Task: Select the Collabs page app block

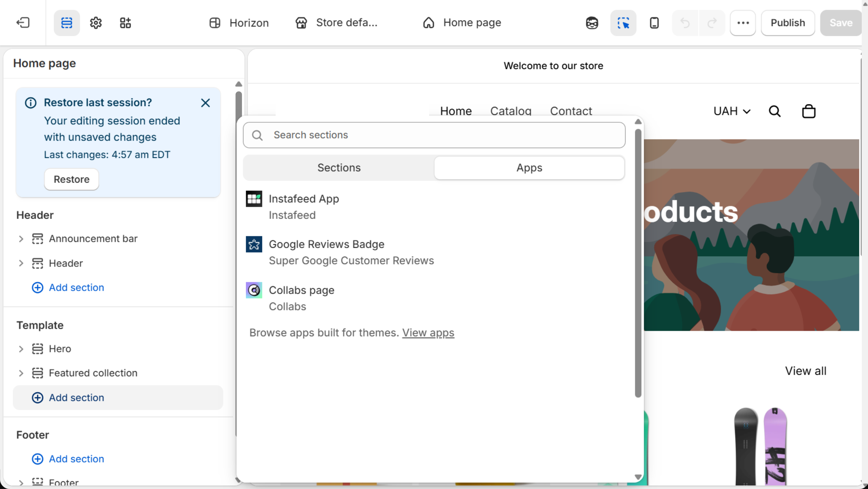Action: pyautogui.click(x=434, y=298)
